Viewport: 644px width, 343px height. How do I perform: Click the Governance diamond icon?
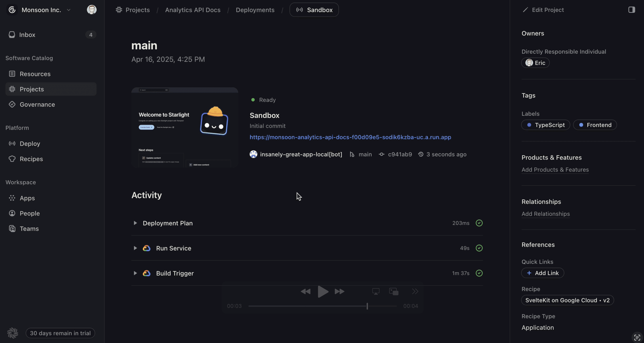point(12,104)
